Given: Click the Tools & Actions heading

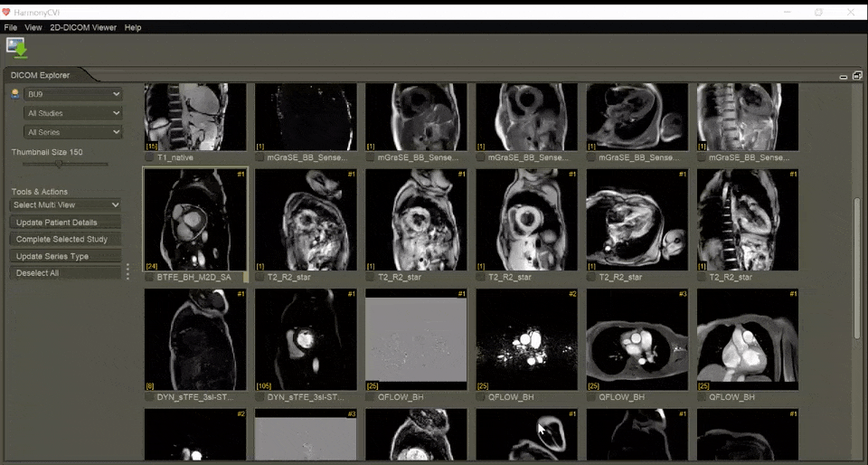Looking at the screenshot, I should (39, 192).
